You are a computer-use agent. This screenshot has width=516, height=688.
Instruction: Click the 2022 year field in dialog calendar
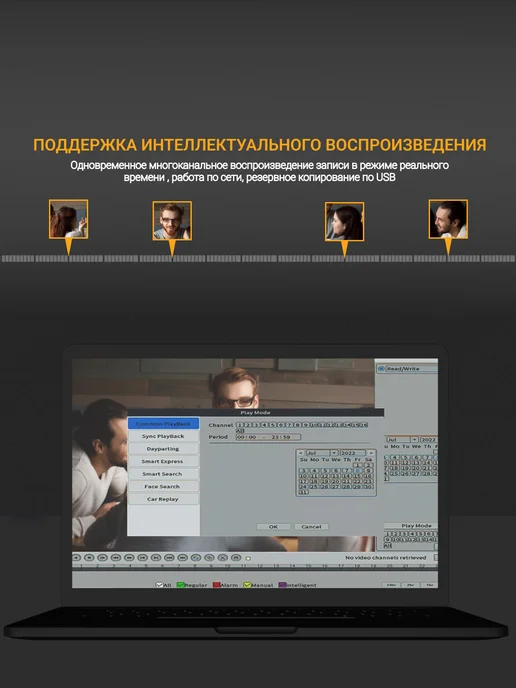tap(353, 453)
